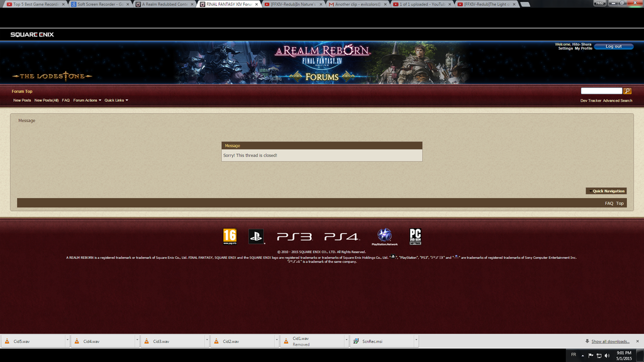Image resolution: width=644 pixels, height=362 pixels.
Task: Close the FINAL FANTASY XIV Forum tab
Action: pos(257,4)
